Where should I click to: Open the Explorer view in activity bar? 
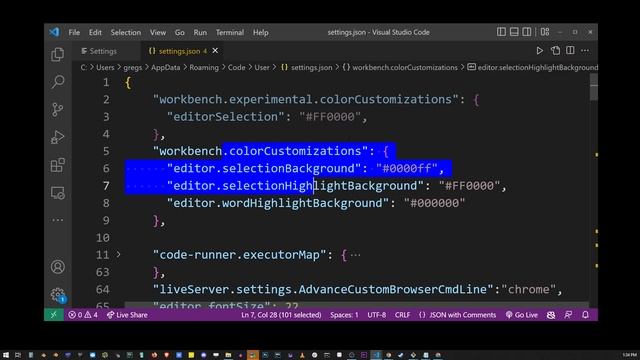[58, 54]
